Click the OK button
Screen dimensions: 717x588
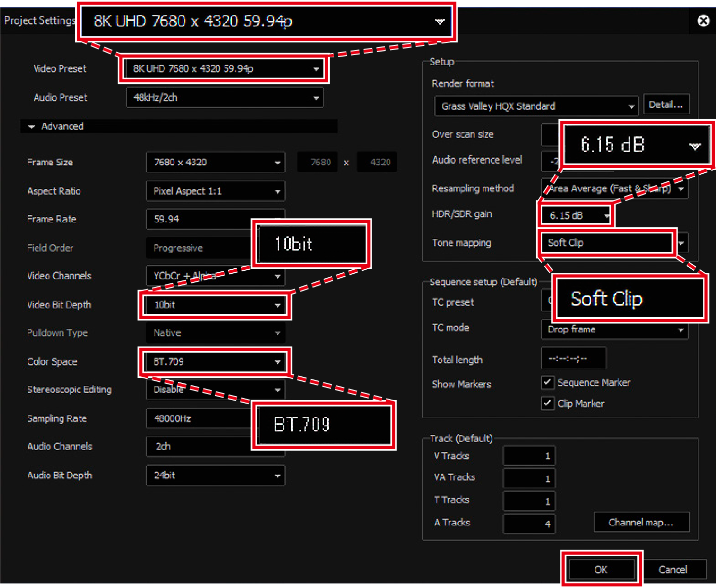tap(601, 570)
